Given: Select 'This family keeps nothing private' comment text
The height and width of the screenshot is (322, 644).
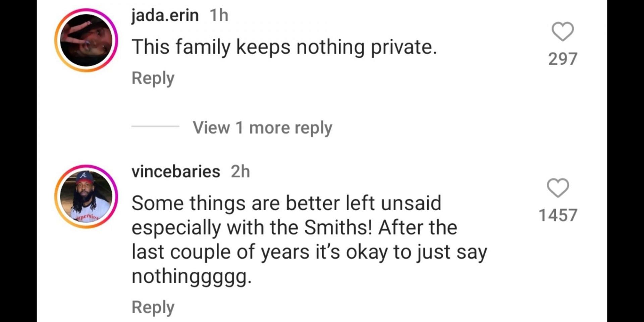Looking at the screenshot, I should tap(284, 47).
